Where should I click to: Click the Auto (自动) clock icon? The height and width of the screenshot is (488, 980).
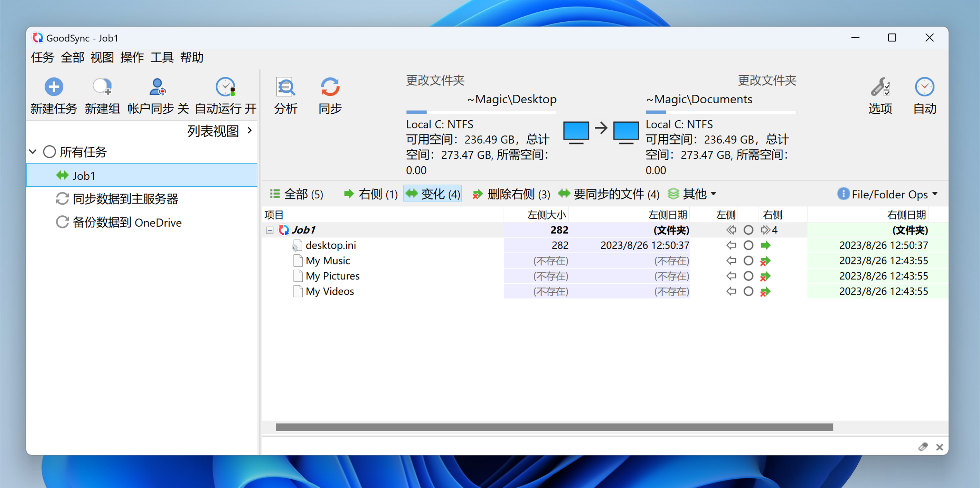(924, 87)
